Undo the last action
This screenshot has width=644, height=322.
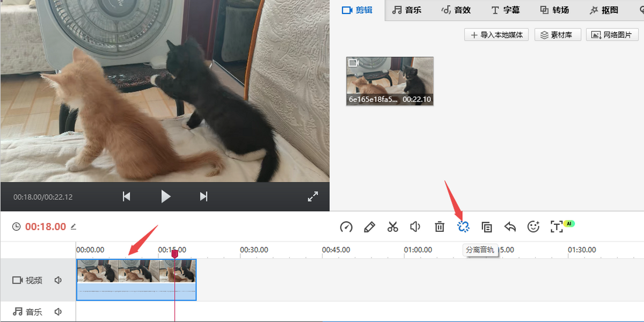pyautogui.click(x=510, y=227)
